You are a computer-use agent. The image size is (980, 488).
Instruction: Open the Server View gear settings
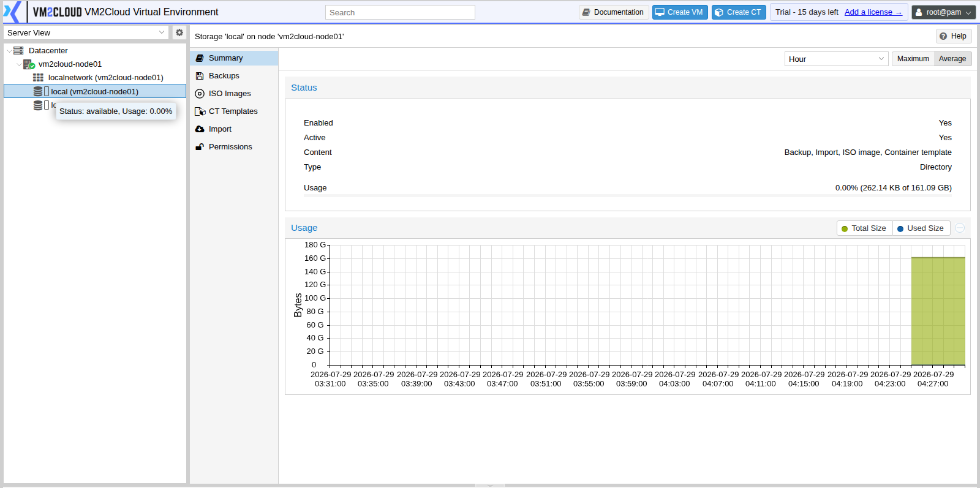click(179, 32)
